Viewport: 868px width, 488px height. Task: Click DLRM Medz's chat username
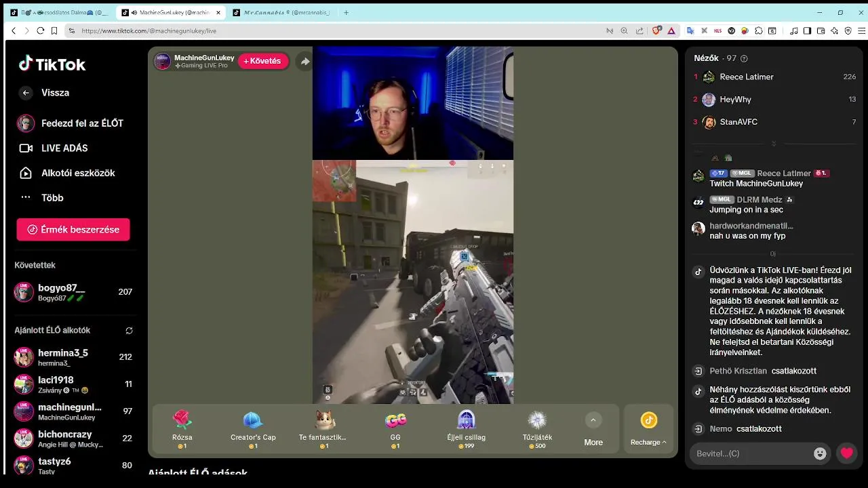click(x=759, y=200)
